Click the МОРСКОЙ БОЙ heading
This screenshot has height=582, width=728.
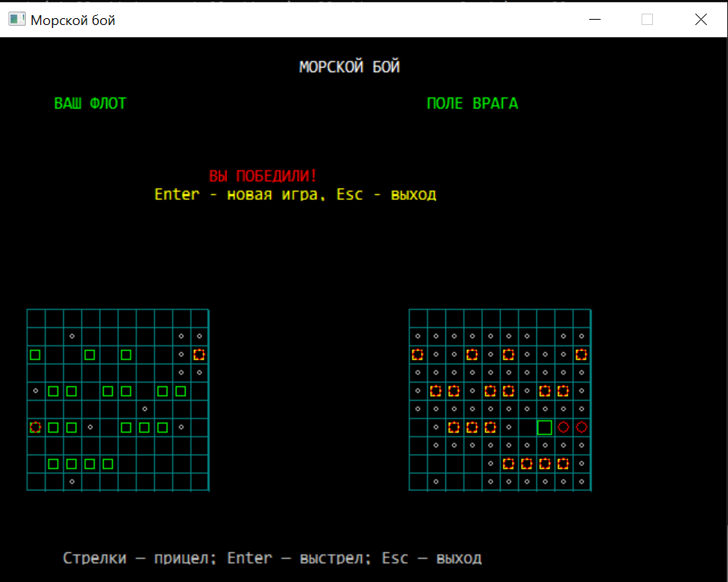(349, 67)
